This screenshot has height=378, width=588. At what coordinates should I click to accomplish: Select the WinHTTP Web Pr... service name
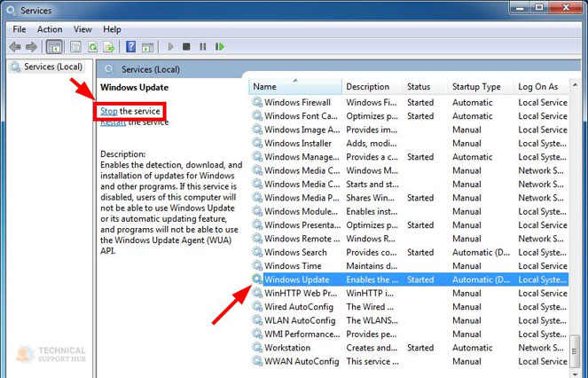click(301, 293)
